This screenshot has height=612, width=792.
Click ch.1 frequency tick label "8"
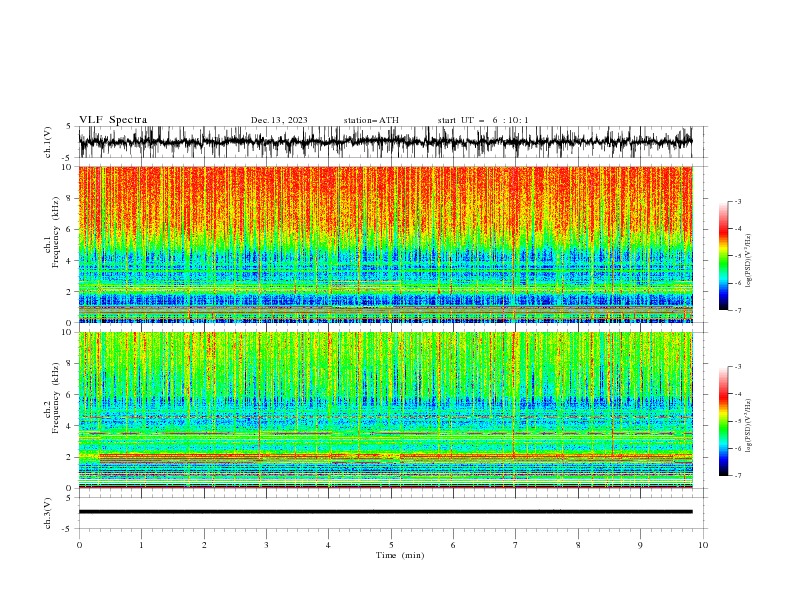[70, 198]
